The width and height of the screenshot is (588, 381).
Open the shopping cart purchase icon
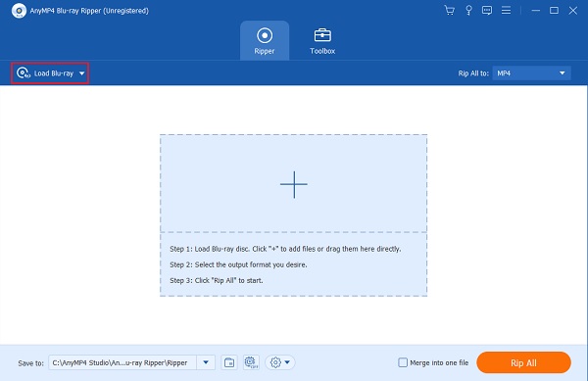[x=449, y=10]
